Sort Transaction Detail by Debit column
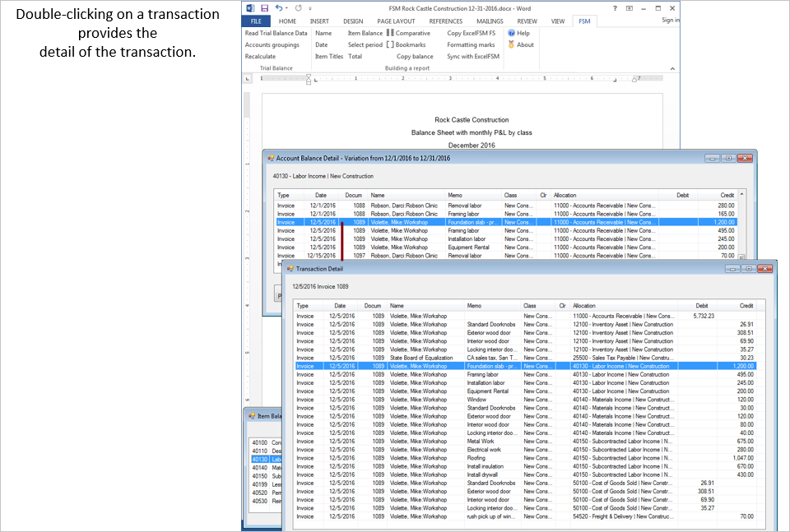790x532 pixels. coord(697,306)
